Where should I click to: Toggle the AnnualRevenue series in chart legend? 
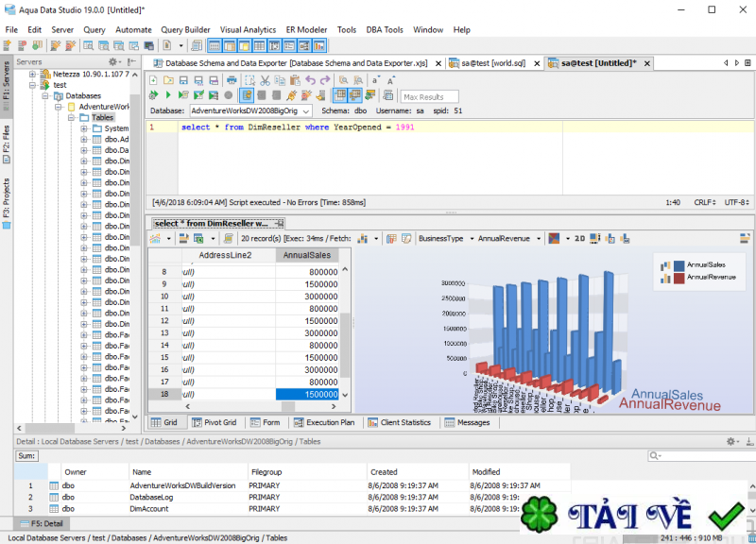(679, 277)
